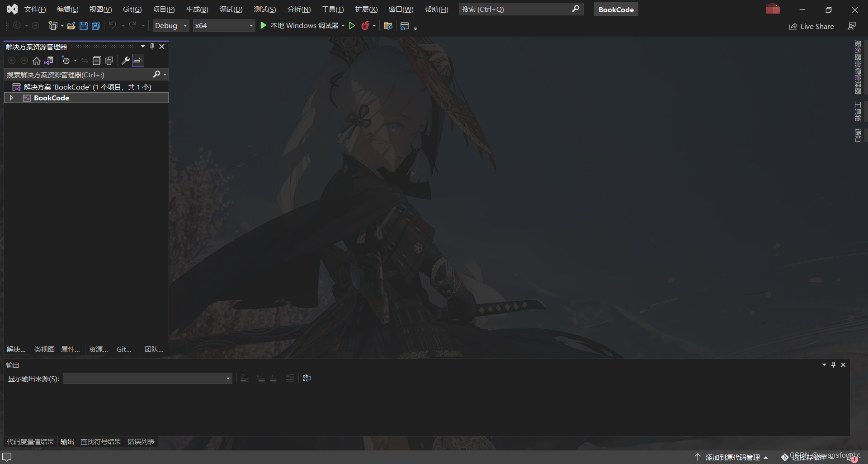This screenshot has width=868, height=464.
Task: Click the Solution Explorer search magnifier icon
Action: click(156, 74)
